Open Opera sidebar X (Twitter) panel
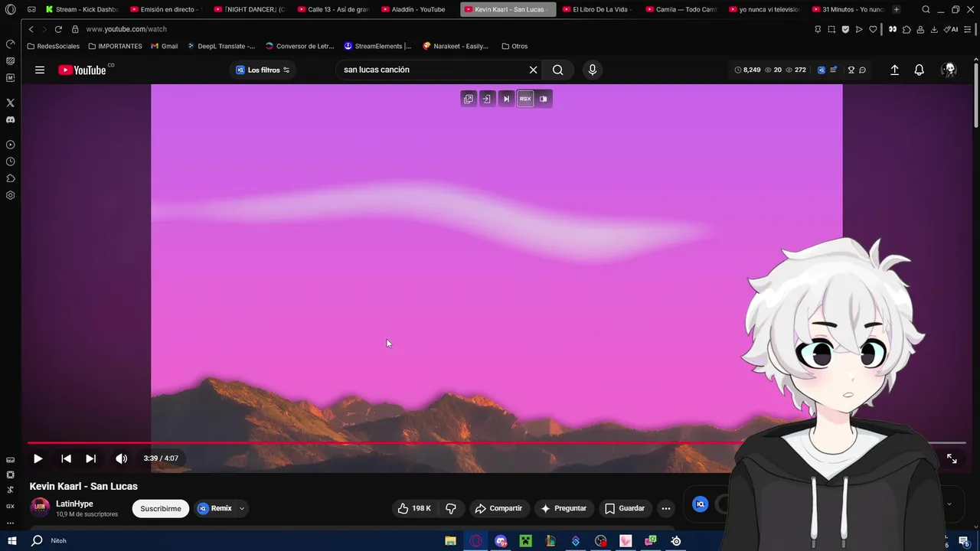The image size is (980, 551). tap(10, 103)
